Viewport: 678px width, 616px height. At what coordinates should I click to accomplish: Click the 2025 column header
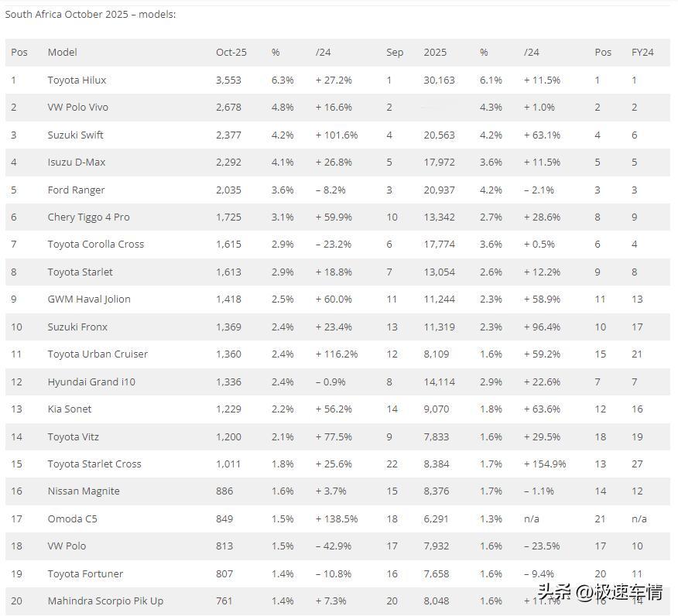pos(435,53)
